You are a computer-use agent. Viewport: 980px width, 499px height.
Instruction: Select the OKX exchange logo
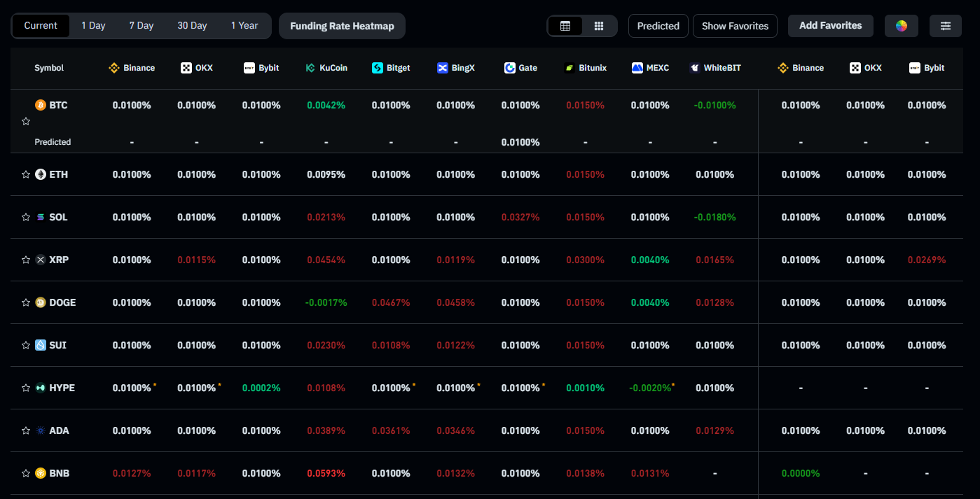point(186,68)
